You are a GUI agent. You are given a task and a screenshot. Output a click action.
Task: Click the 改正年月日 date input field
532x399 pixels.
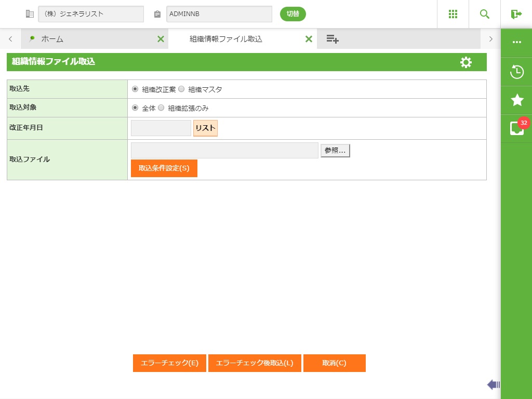click(x=161, y=128)
